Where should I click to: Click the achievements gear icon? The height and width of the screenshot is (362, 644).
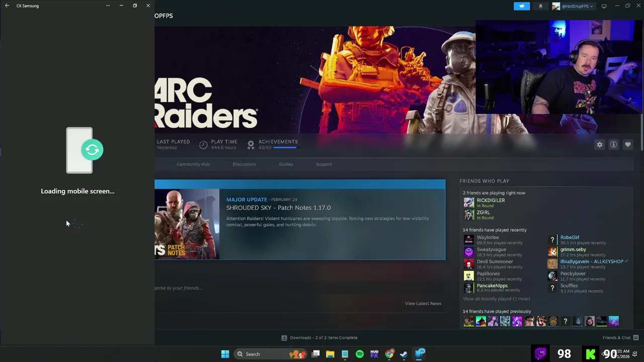coord(251,145)
